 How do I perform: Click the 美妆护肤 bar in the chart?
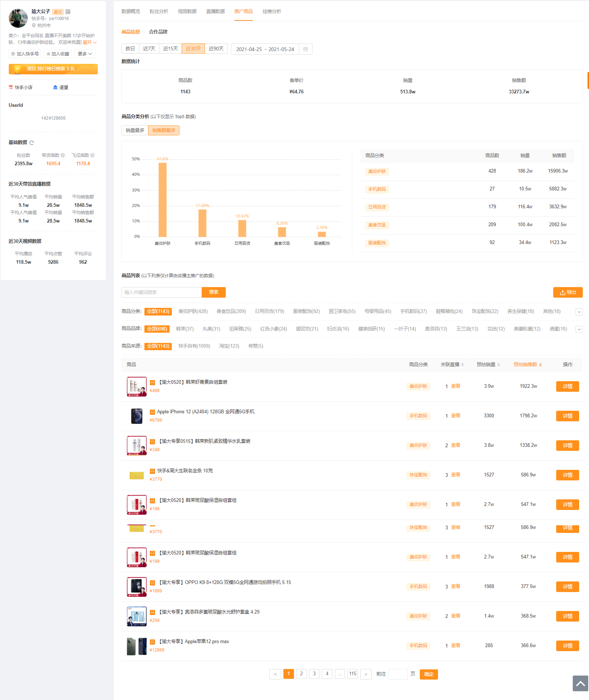point(163,200)
